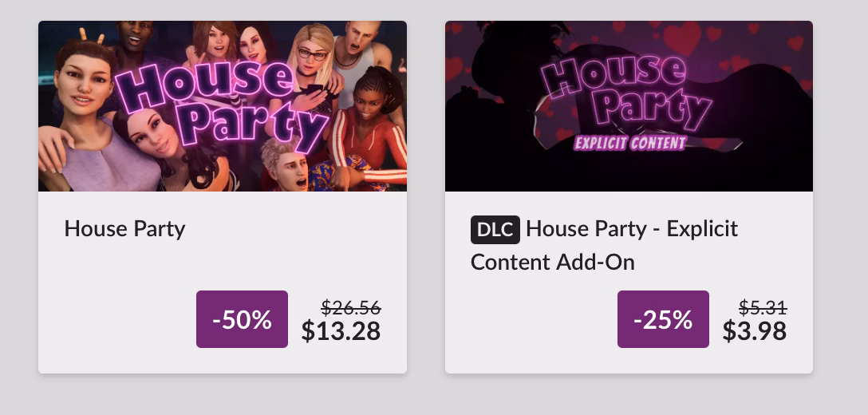Click the "Content Add-On" second title line
This screenshot has height=415, width=868.
click(552, 262)
